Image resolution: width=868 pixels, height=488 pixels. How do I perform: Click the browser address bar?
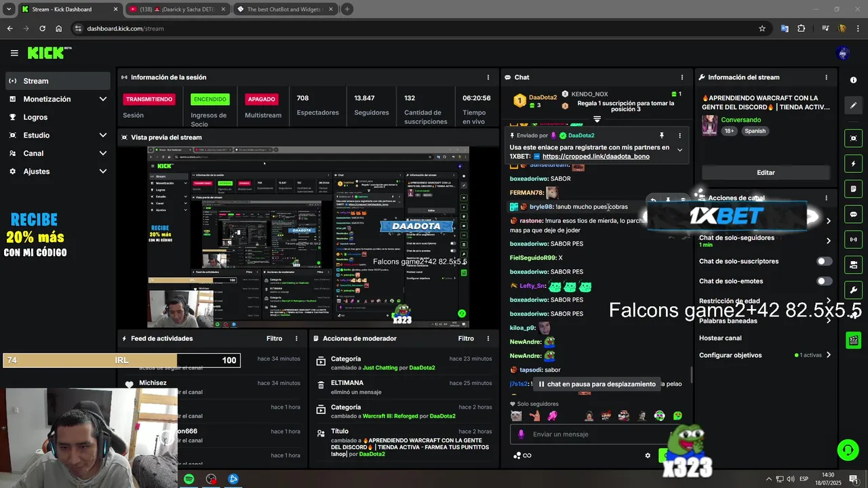point(420,28)
